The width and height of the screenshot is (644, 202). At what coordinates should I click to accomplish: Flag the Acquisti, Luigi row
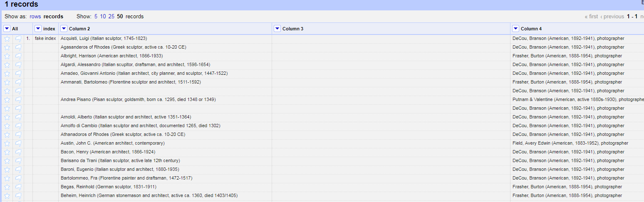[x=18, y=39]
